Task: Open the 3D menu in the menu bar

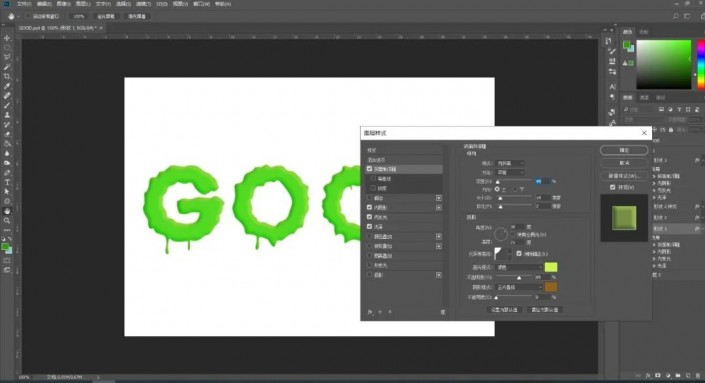Action: click(162, 4)
